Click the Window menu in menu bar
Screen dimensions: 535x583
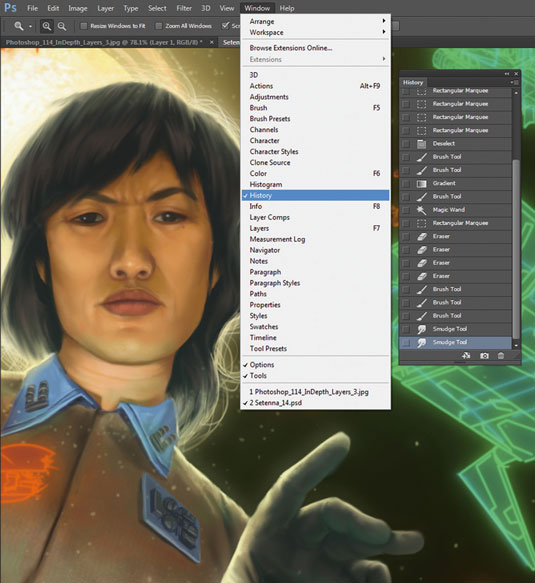(x=257, y=8)
